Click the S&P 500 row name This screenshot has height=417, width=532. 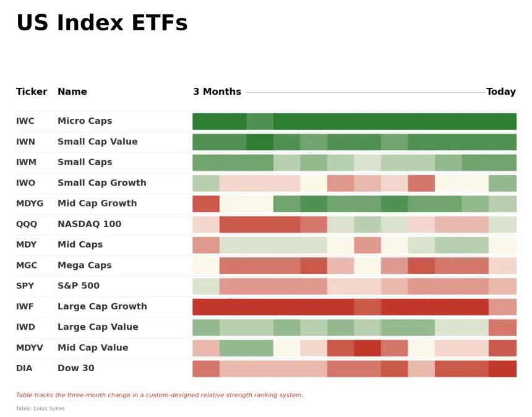(x=79, y=286)
